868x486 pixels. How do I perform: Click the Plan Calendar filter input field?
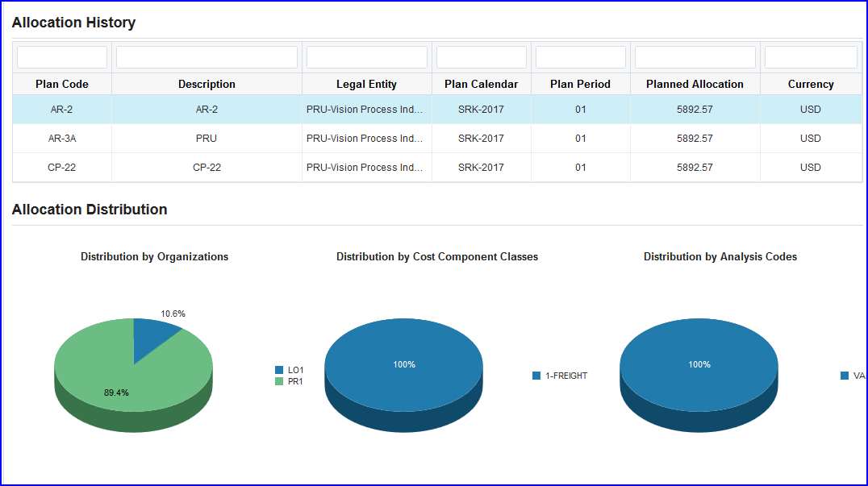click(x=481, y=57)
